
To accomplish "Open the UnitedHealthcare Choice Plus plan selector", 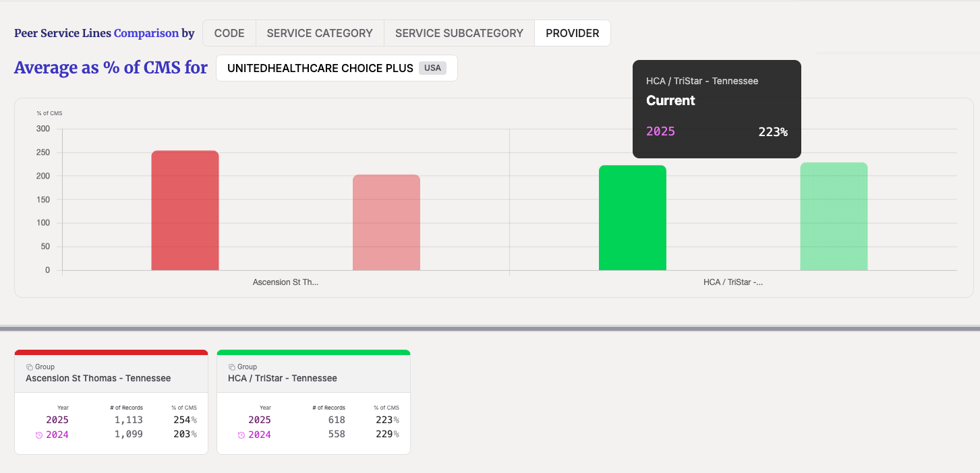I will pos(337,68).
